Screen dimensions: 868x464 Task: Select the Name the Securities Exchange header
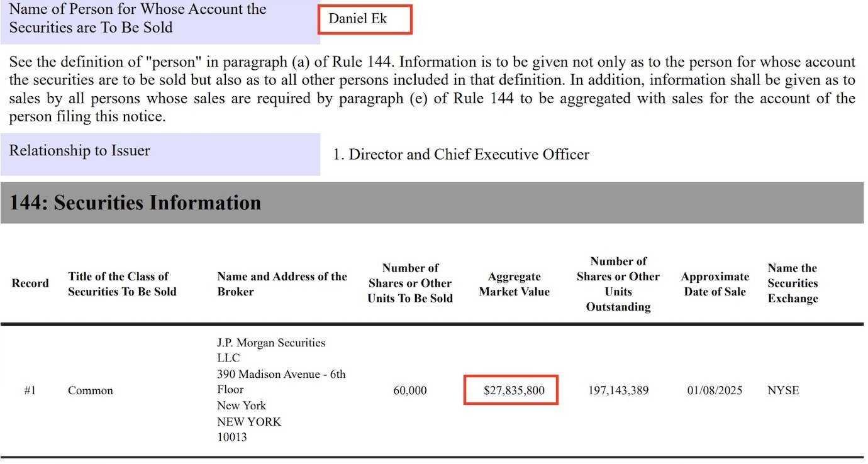tap(793, 284)
